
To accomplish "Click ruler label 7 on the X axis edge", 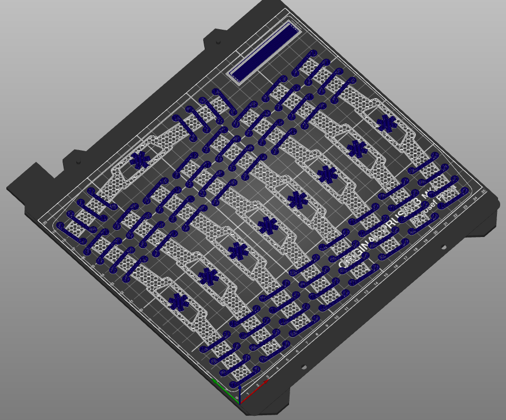I will click(307, 343).
